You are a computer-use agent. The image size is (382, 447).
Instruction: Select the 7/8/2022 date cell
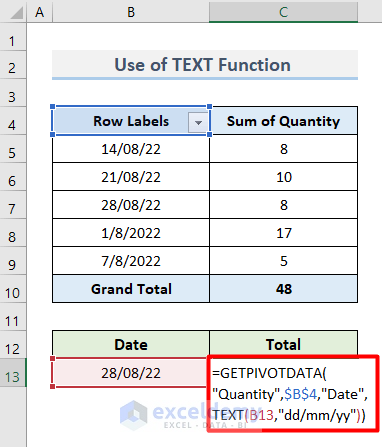point(131,261)
